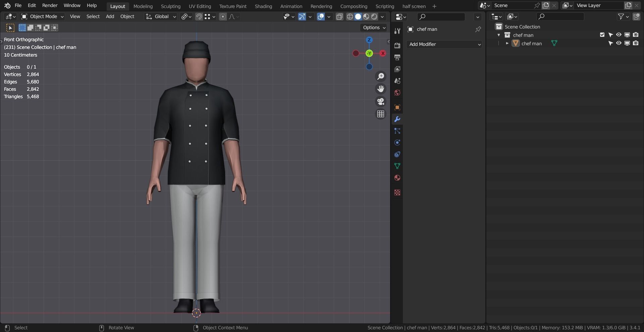Hide the chef man mesh with eye toggle
The image size is (644, 332).
click(x=619, y=43)
